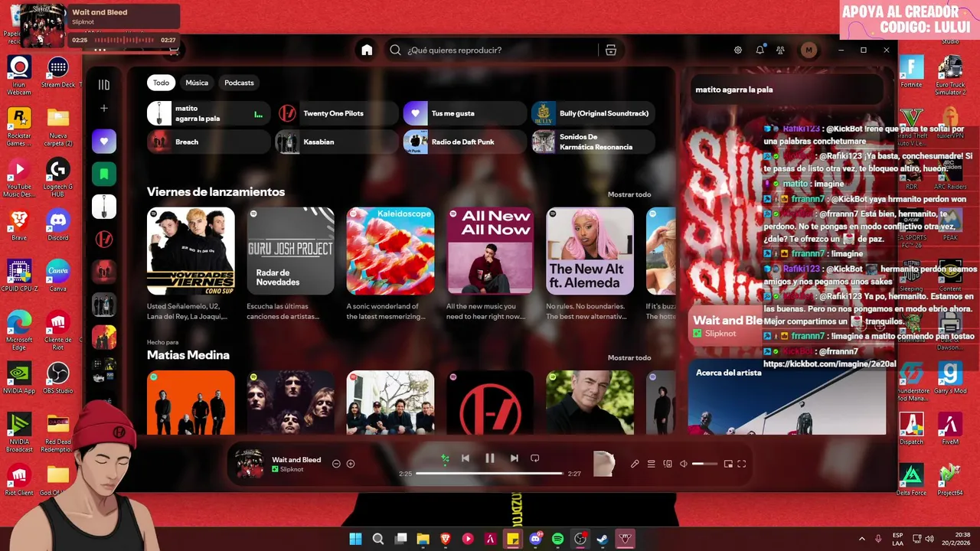Show all for Matias Medina section
This screenshot has width=980, height=551.
click(629, 357)
